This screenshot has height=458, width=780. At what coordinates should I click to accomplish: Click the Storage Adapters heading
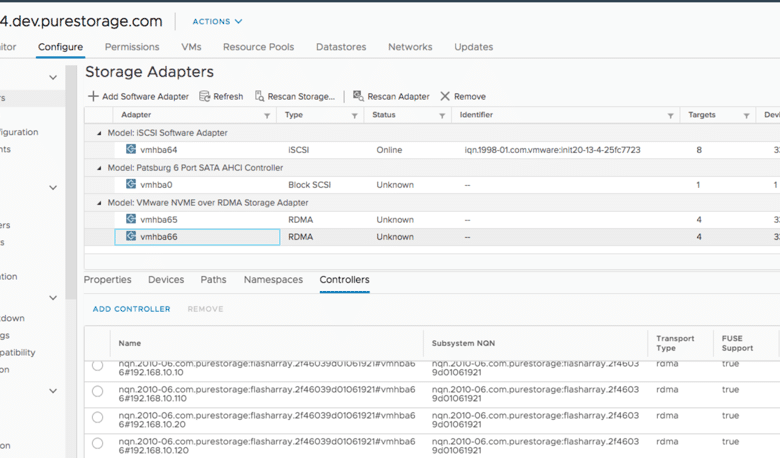pos(149,72)
